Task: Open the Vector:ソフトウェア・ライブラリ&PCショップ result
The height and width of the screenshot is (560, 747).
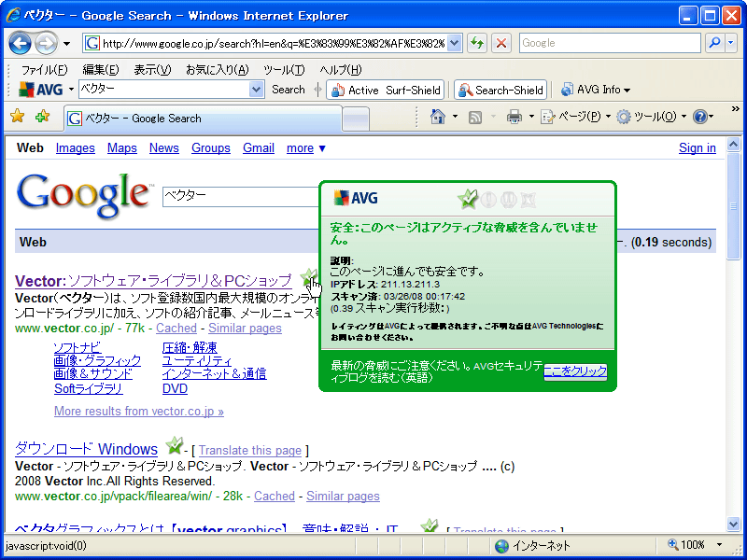Action: tap(153, 281)
